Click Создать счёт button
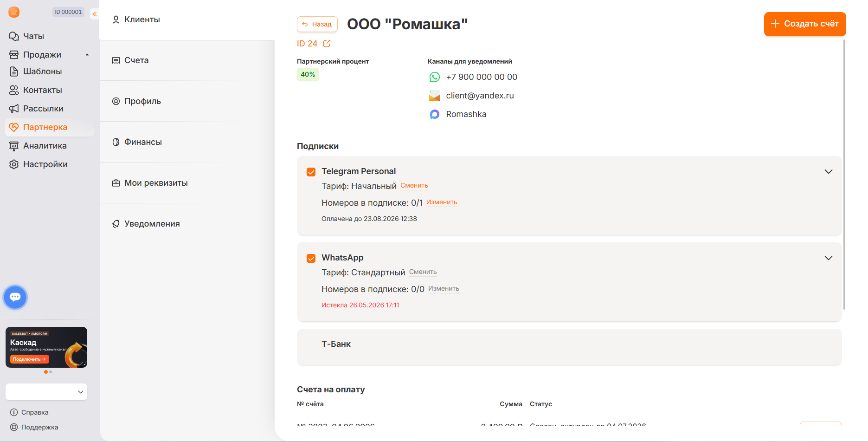Image resolution: width=868 pixels, height=442 pixels. [805, 24]
